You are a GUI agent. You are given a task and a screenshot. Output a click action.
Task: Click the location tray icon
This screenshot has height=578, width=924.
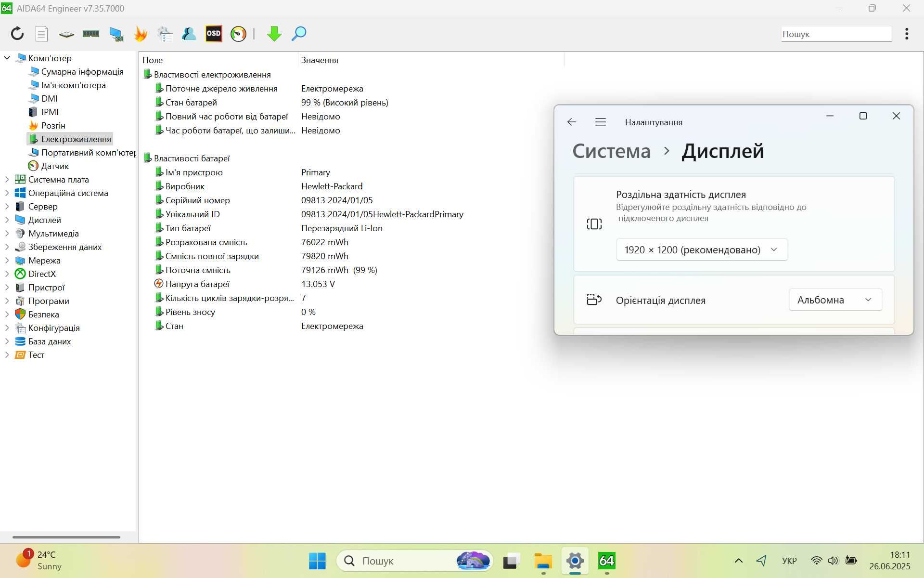coord(761,561)
